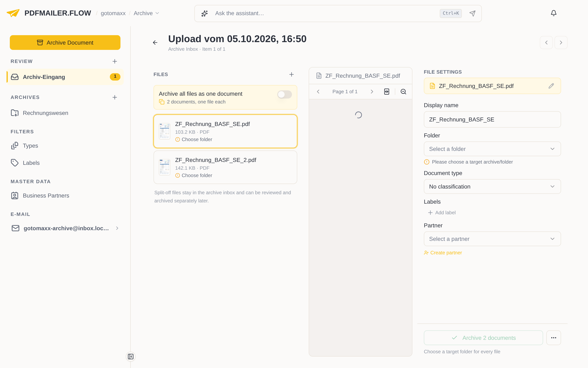Add a new Review entry with plus icon
This screenshot has width=588, height=368.
115,61
